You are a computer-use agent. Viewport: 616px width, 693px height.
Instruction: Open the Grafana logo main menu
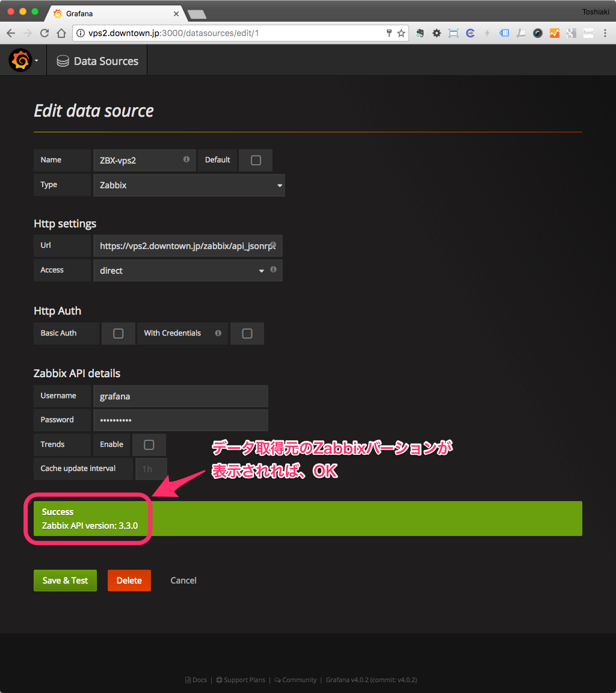(x=20, y=60)
